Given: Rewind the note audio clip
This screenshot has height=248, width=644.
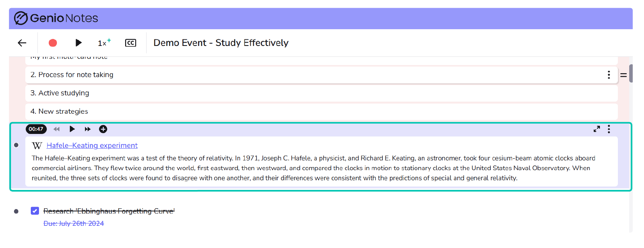Looking at the screenshot, I should 57,129.
